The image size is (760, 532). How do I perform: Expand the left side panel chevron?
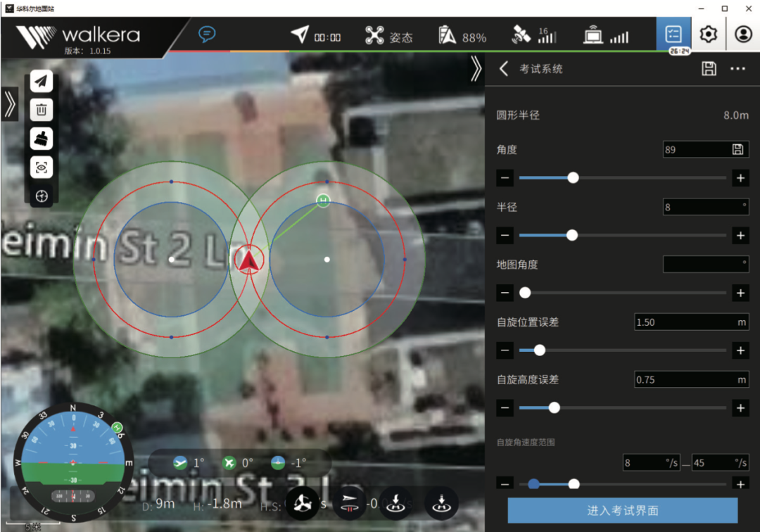9,104
